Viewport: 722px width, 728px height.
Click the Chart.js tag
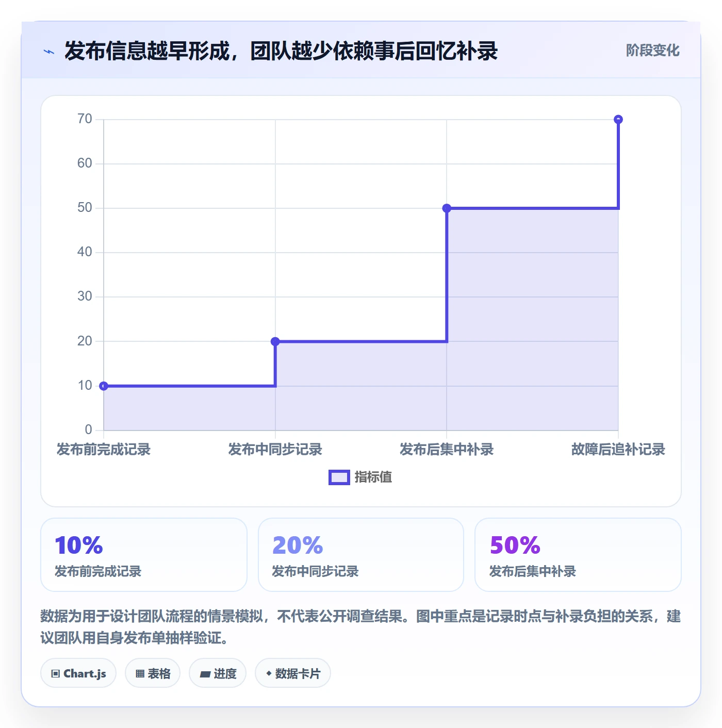78,673
